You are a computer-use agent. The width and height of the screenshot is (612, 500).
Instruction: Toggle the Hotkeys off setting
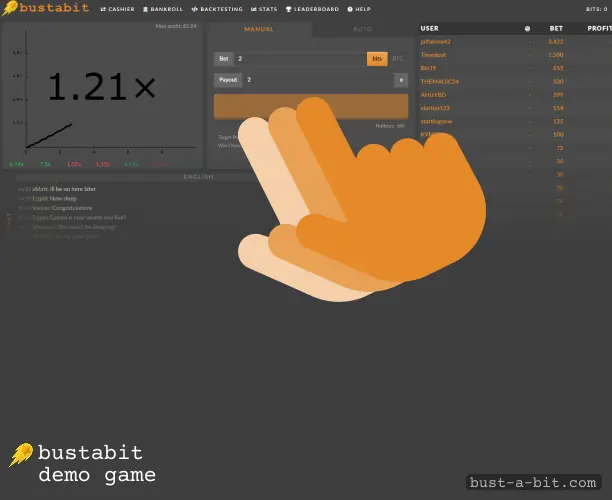[x=390, y=126]
